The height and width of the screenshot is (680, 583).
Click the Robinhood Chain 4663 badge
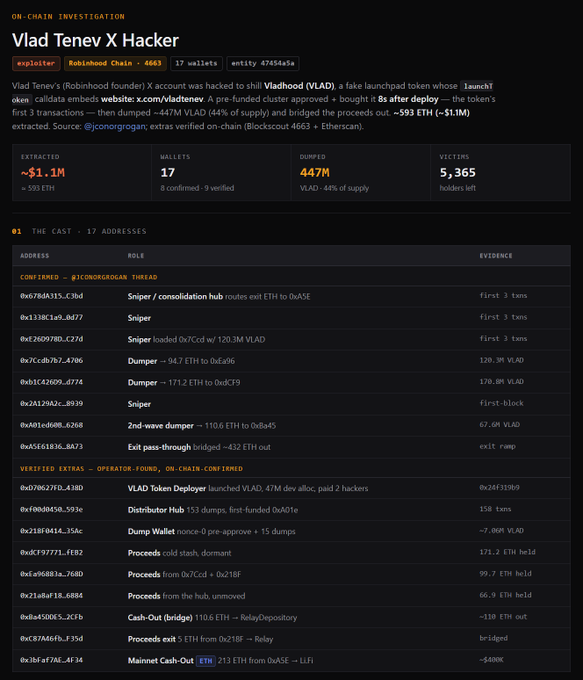coord(115,63)
